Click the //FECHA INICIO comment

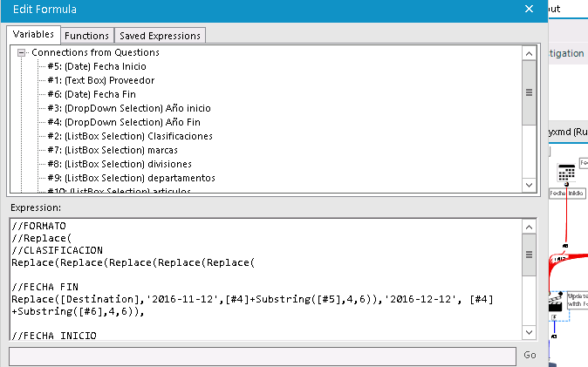(54, 335)
